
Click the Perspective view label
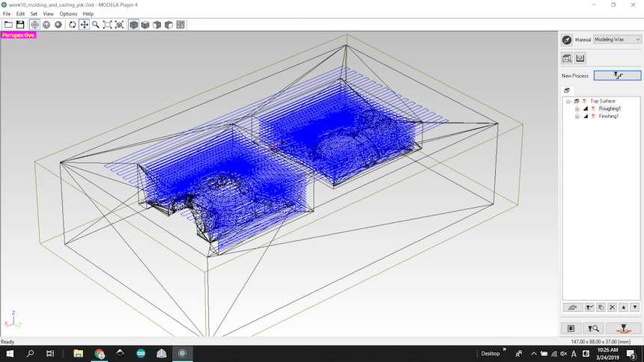19,35
